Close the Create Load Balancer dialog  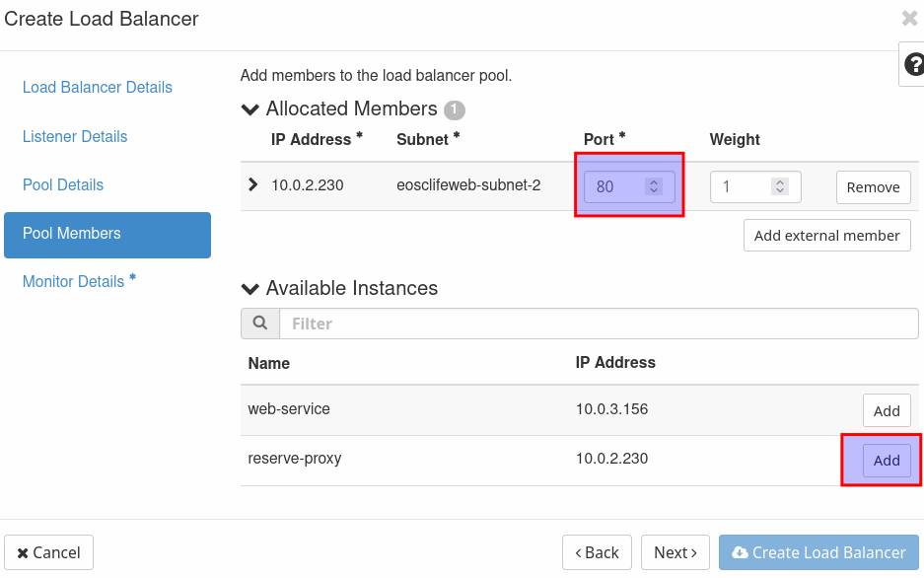coord(909,19)
